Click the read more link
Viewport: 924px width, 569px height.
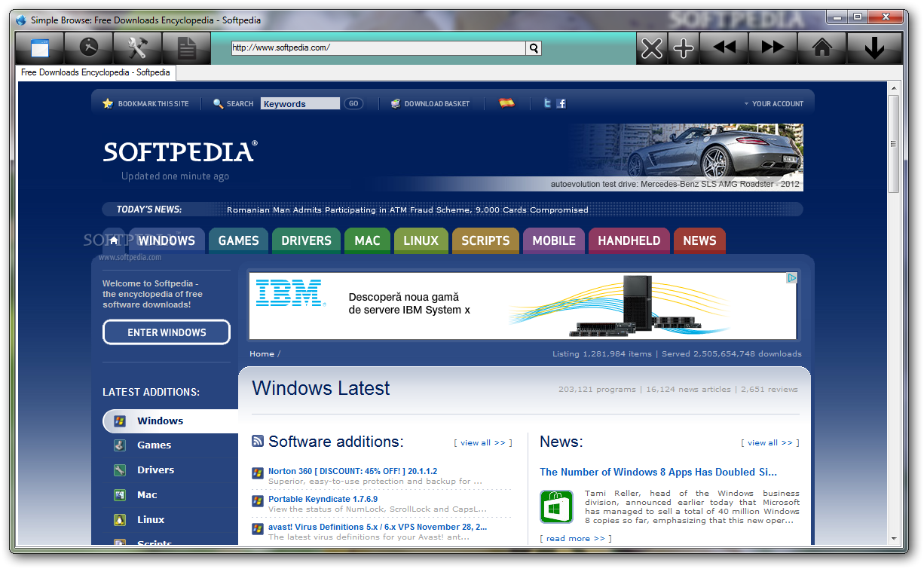click(576, 539)
